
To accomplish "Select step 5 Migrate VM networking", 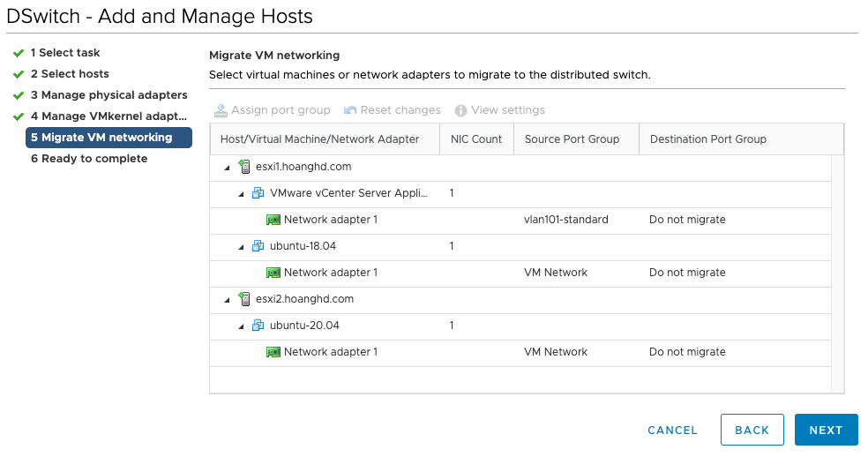I will (x=109, y=138).
